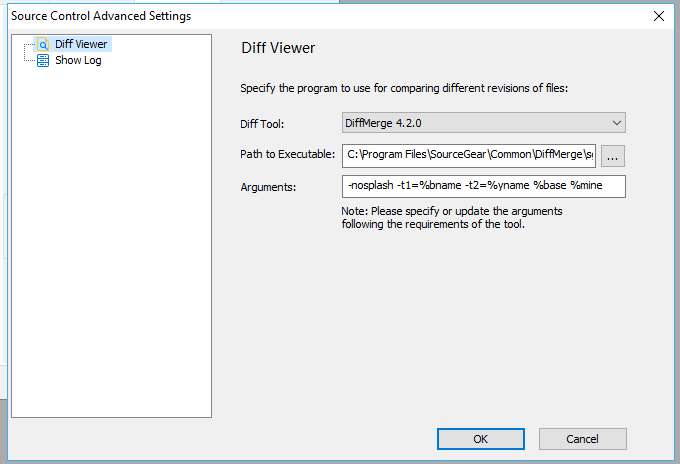Dismiss dialog with the Cancel button
Viewport: 680px width, 464px height.
pyautogui.click(x=582, y=439)
